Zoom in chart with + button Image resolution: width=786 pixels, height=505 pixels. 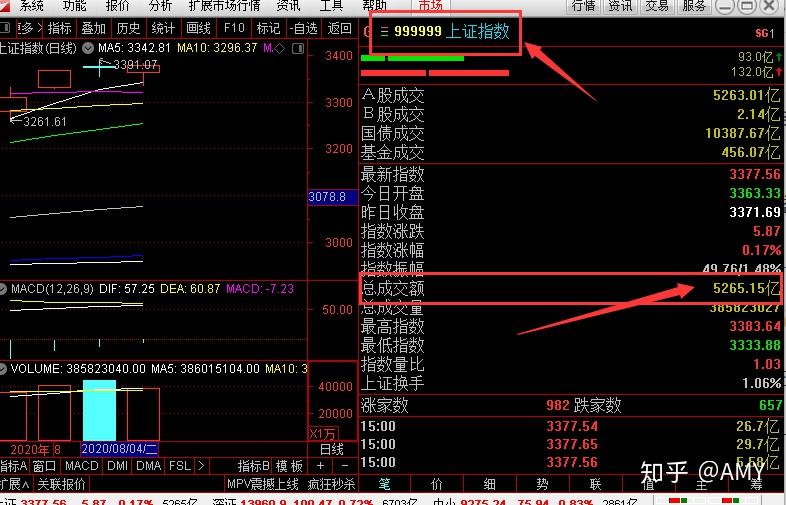pos(321,466)
